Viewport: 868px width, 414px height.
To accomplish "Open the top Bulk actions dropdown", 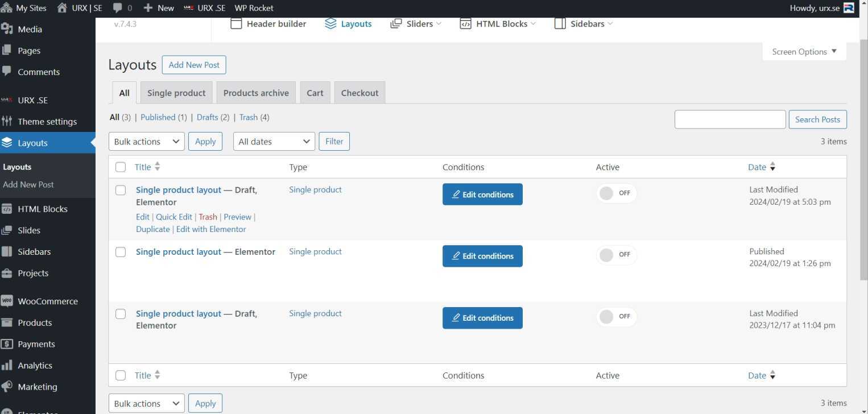I will (x=146, y=142).
